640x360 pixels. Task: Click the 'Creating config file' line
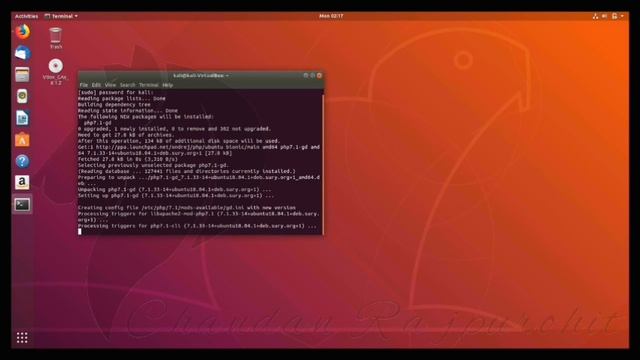187,207
